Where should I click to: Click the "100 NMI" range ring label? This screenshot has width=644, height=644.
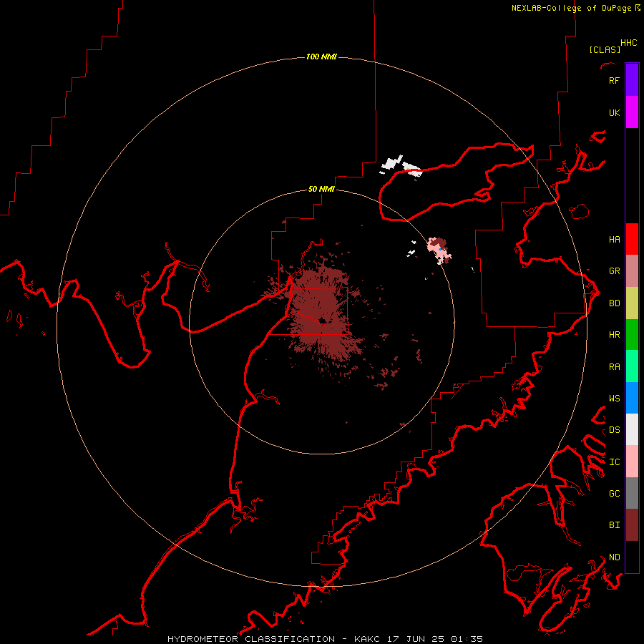(321, 57)
